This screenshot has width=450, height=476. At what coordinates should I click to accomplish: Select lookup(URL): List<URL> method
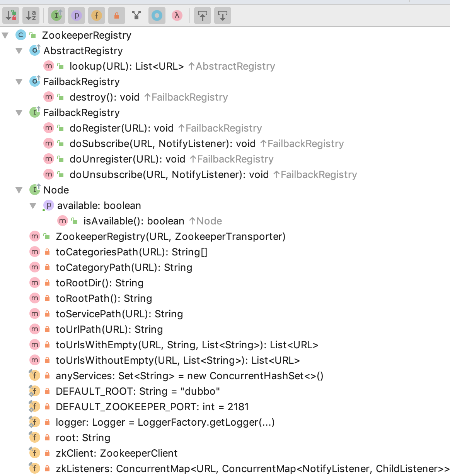click(x=126, y=66)
